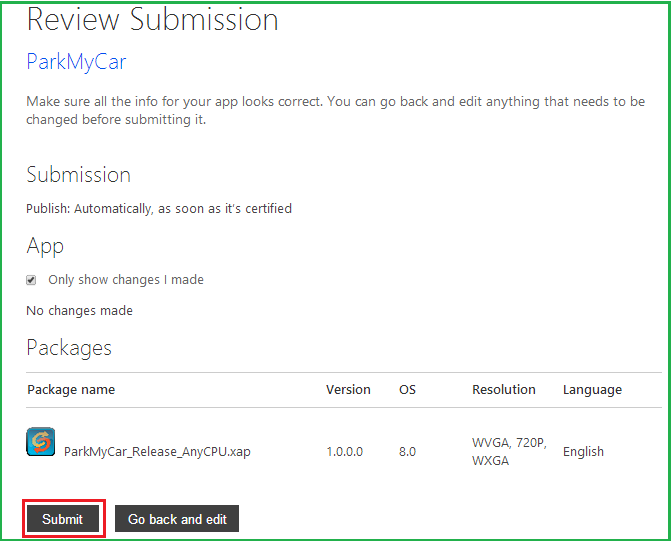
Task: Open the ParkMyCar app link
Action: click(76, 62)
